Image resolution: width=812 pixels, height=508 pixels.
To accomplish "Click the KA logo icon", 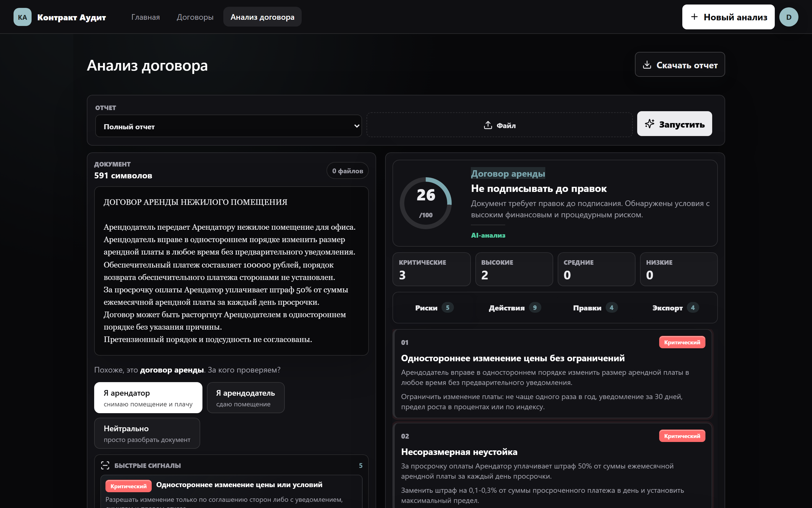I will click(x=22, y=17).
